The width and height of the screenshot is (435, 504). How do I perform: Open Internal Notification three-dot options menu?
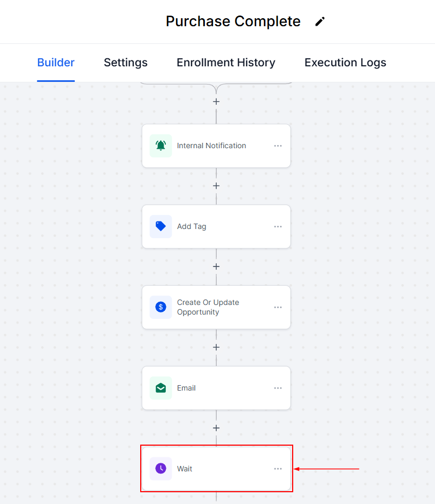(x=278, y=146)
